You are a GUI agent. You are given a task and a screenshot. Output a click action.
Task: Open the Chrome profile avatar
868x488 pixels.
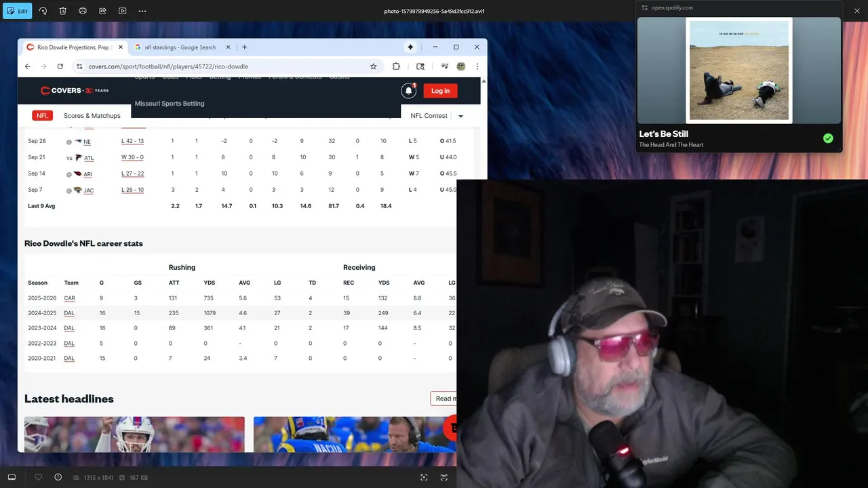click(x=461, y=66)
